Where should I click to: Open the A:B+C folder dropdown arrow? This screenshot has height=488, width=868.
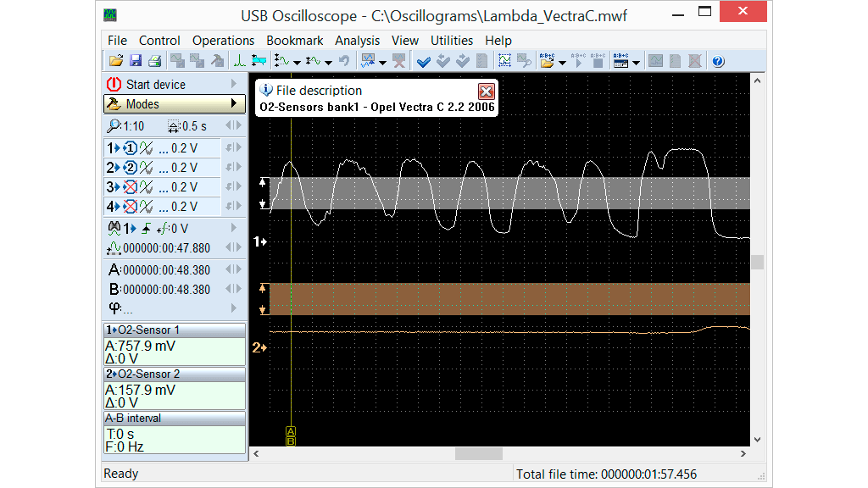tap(562, 62)
